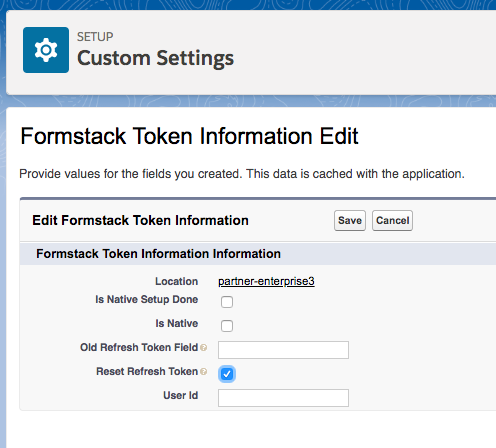This screenshot has height=448, width=496.
Task: Click the Custom Settings page title
Action: (155, 58)
